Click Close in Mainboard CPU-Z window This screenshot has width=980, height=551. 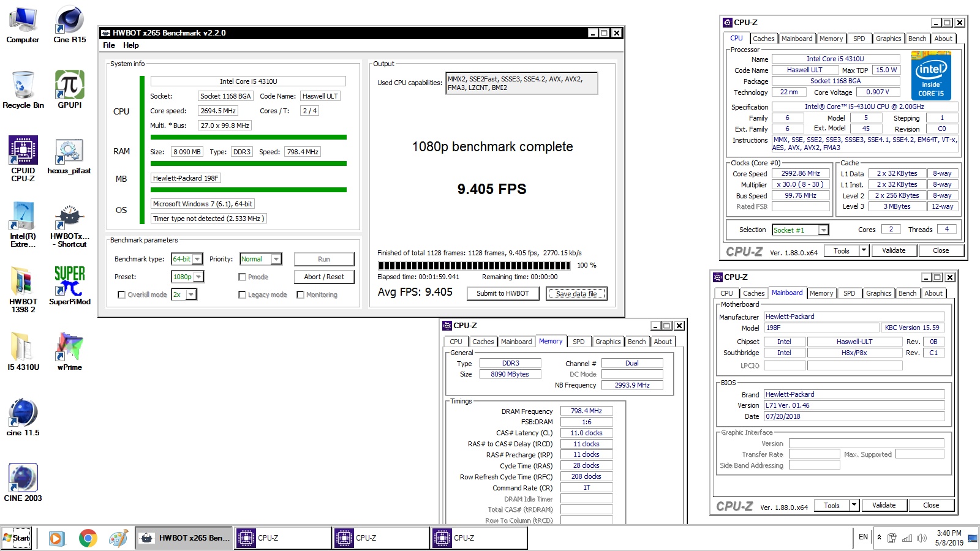(x=931, y=505)
